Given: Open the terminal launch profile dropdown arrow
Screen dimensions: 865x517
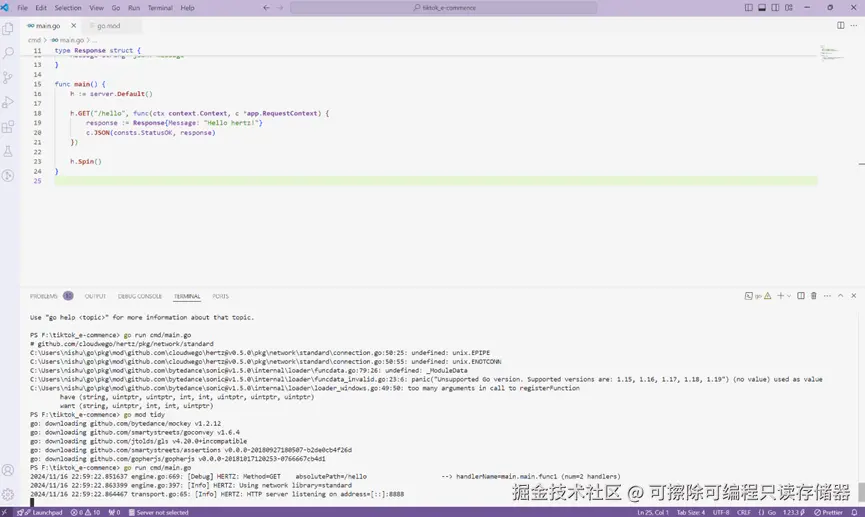Looking at the screenshot, I should click(x=789, y=296).
